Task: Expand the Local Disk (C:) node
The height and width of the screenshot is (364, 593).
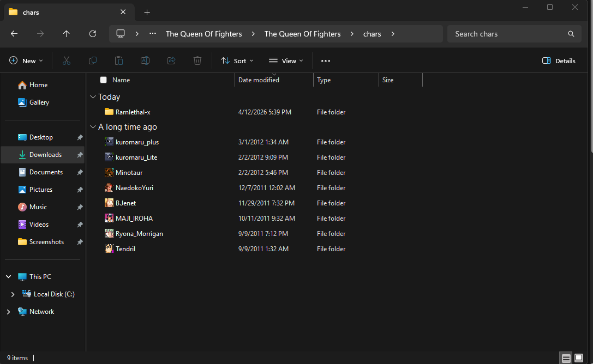Action: [13, 294]
